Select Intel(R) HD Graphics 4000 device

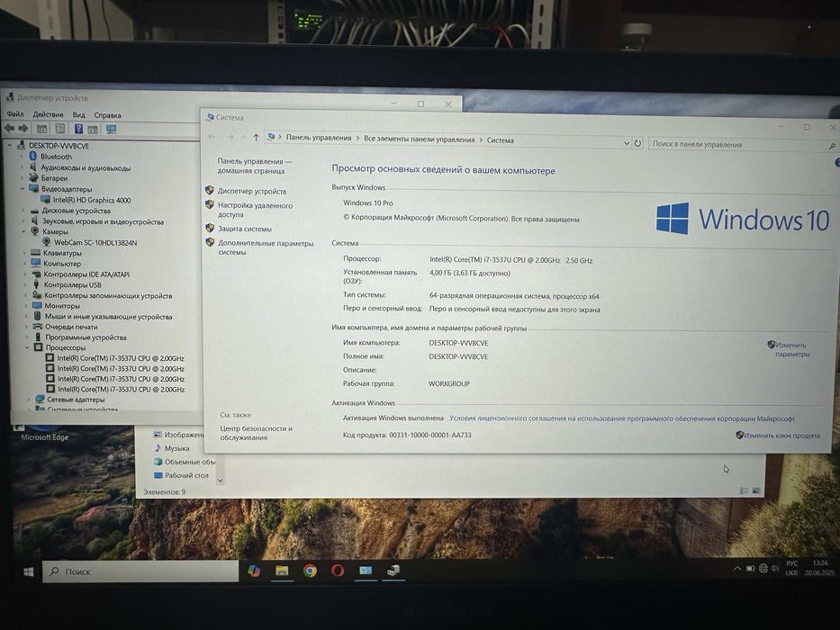[x=92, y=200]
